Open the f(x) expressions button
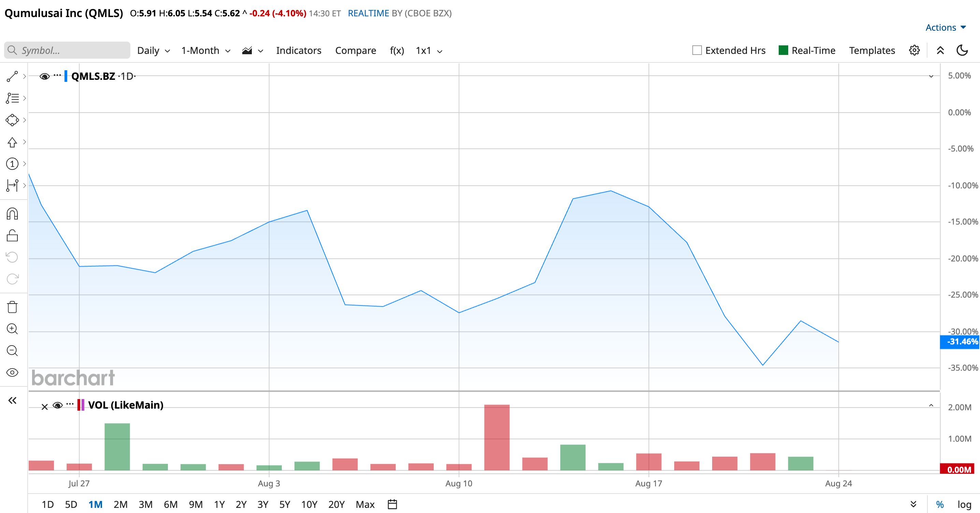980x513 pixels. [397, 50]
